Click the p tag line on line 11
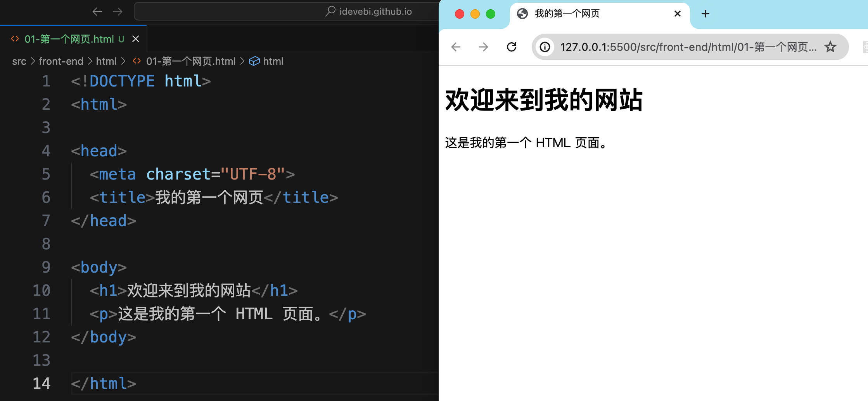The image size is (868, 401). click(x=228, y=314)
